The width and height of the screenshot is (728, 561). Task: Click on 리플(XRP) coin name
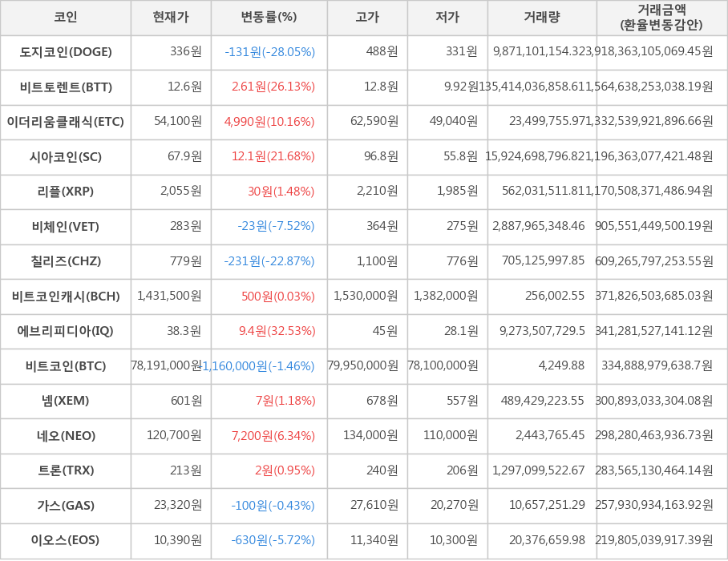66,192
